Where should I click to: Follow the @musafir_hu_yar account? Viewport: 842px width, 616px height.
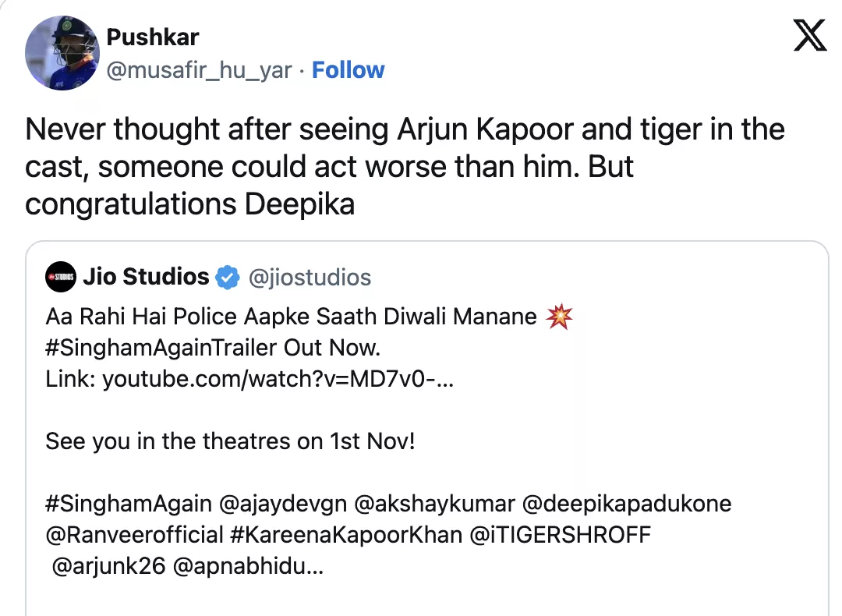coord(348,70)
